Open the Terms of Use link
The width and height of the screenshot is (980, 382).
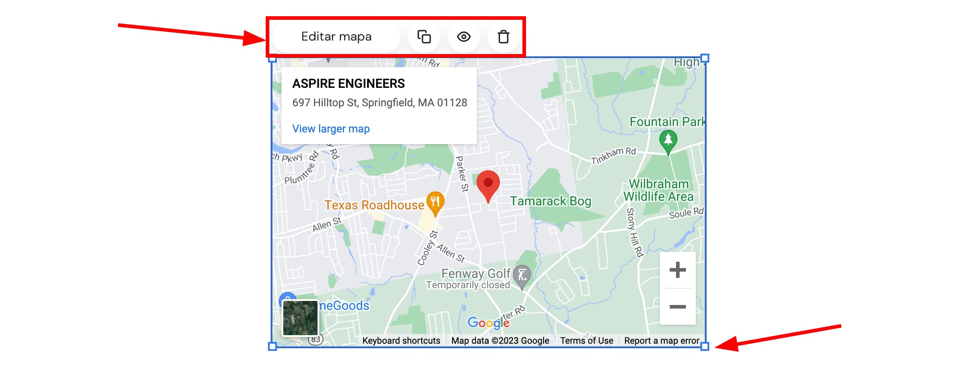(x=587, y=341)
